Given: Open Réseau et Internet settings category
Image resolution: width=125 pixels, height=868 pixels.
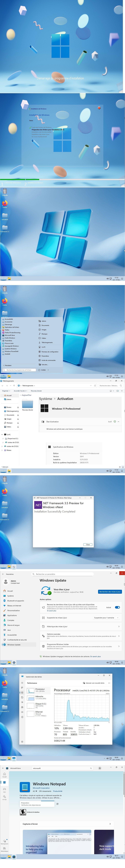Looking at the screenshot, I should pos(14,605).
